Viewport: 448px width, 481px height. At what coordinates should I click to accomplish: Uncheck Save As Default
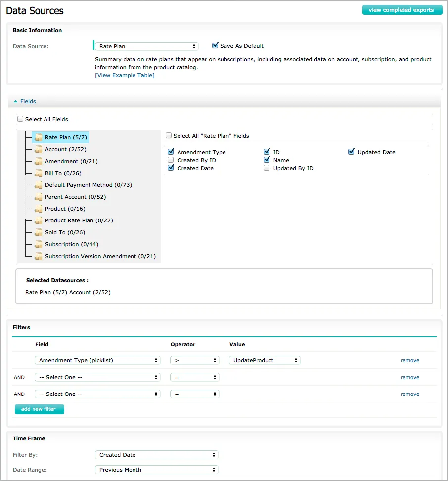(215, 45)
